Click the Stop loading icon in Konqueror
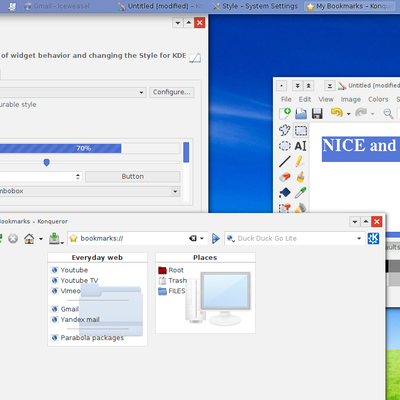Viewport: 400px width, 400px height. 13,238
